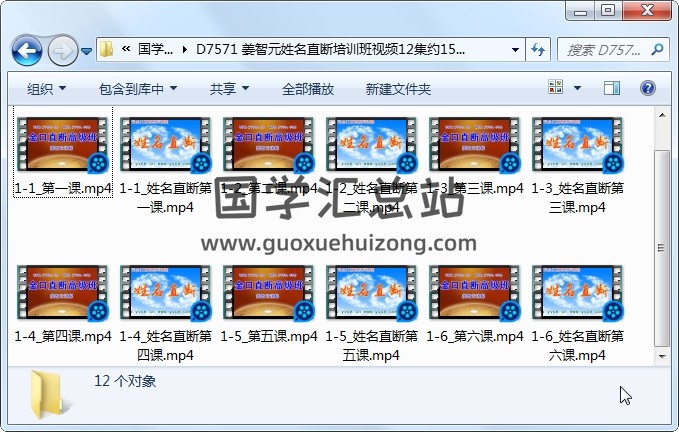Open the 组织 menu
Screen dimensions: 679x432
click(46, 89)
